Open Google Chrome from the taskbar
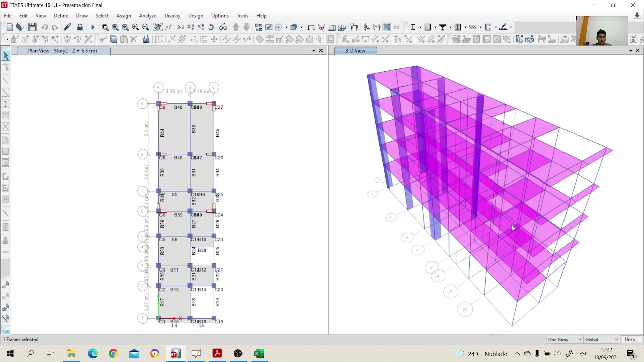 click(113, 354)
